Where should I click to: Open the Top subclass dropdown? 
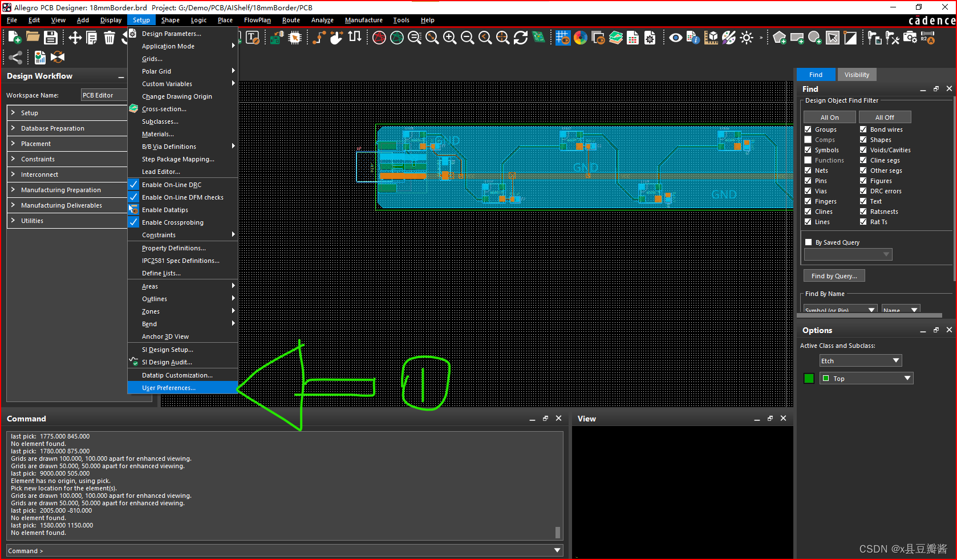[x=866, y=379]
